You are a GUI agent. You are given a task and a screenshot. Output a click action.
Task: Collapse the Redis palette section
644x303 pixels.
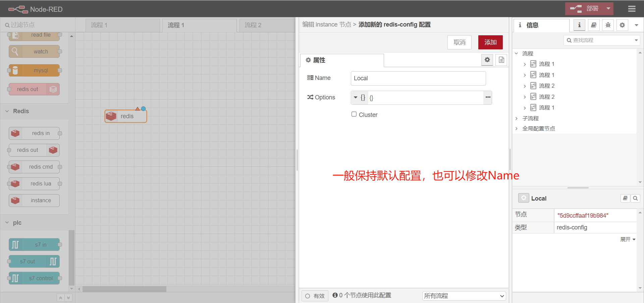click(x=7, y=111)
